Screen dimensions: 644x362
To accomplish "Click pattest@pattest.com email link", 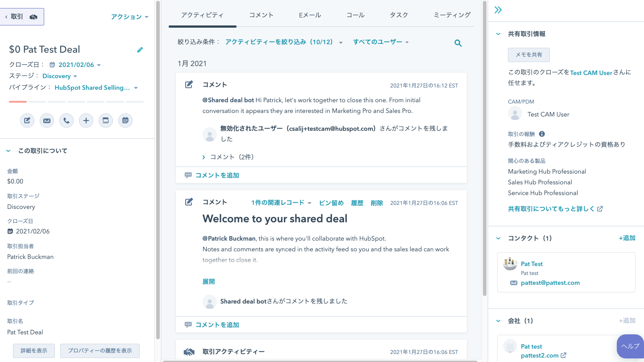I will click(550, 283).
